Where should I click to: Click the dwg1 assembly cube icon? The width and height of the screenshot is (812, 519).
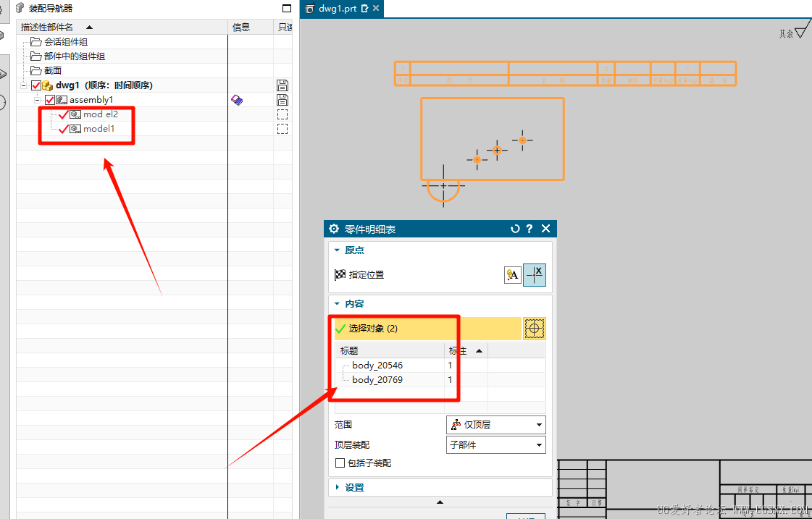48,85
